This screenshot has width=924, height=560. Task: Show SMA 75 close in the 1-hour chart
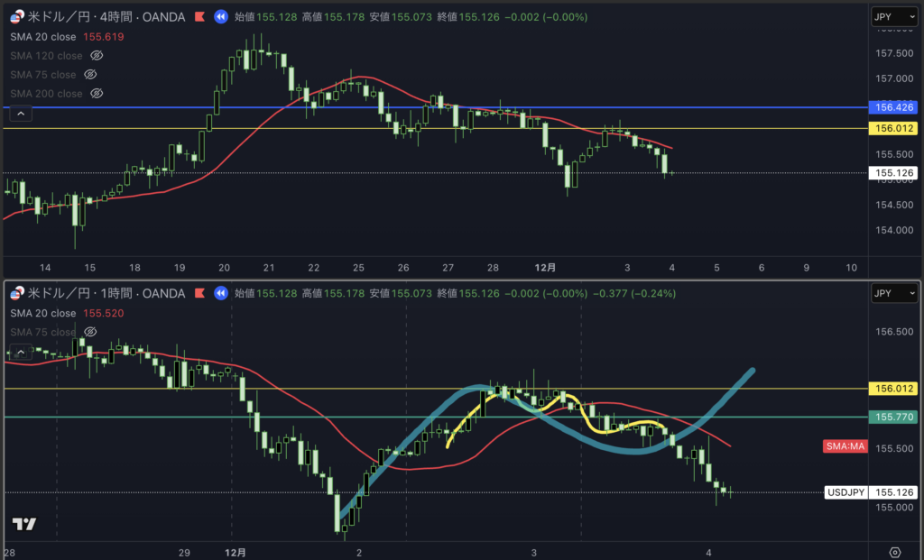coord(90,332)
